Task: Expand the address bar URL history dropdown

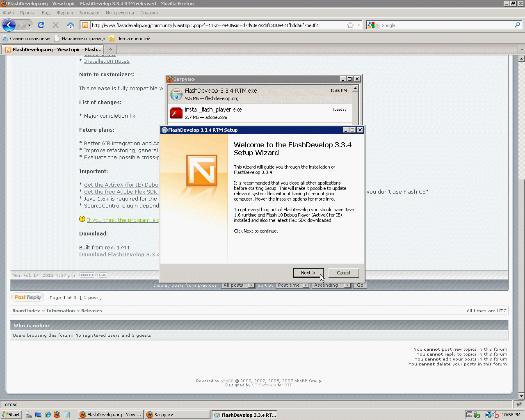Action: (358, 25)
